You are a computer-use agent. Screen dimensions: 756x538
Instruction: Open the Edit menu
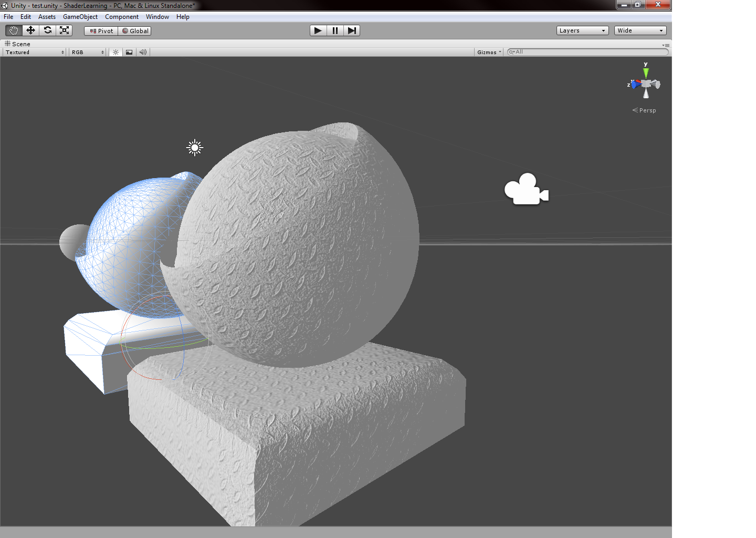point(26,17)
